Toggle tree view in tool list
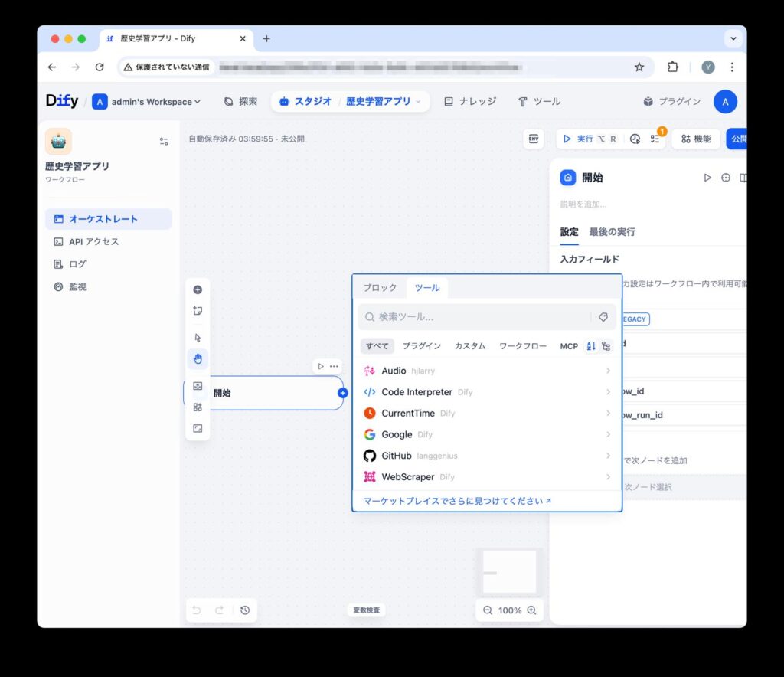784x677 pixels. pos(606,346)
